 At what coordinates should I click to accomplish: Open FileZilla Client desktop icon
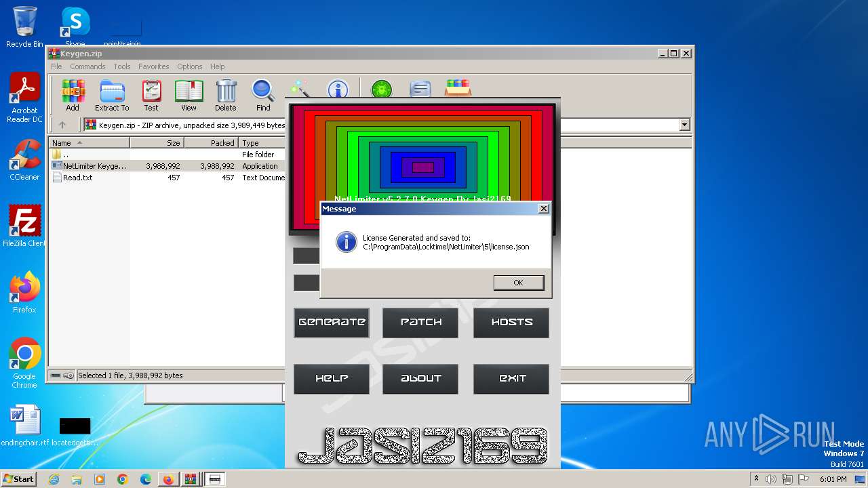24,226
